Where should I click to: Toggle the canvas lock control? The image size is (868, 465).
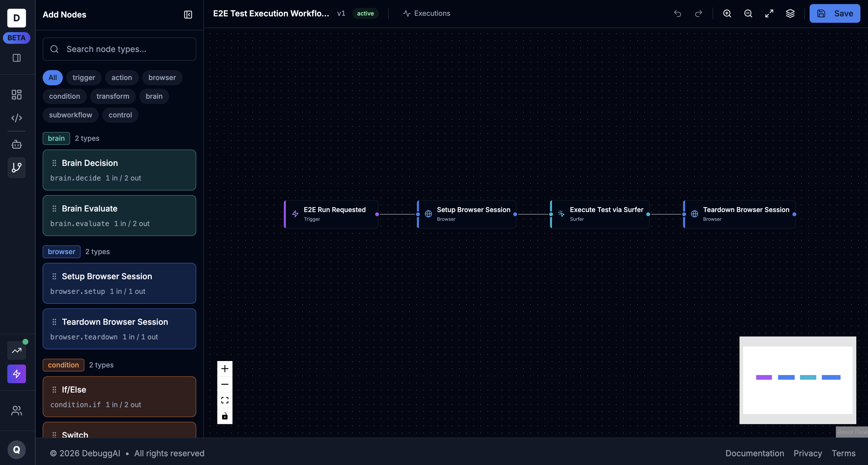point(225,416)
